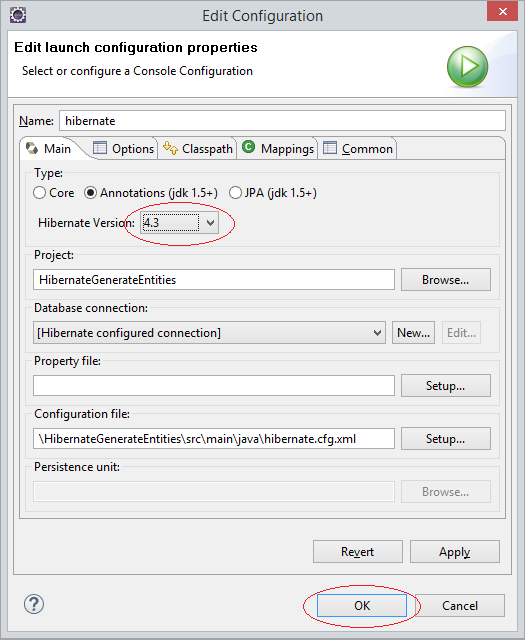Viewport: 525px width, 640px height.
Task: Open the Hibernate Version dropdown
Action: coord(179,223)
